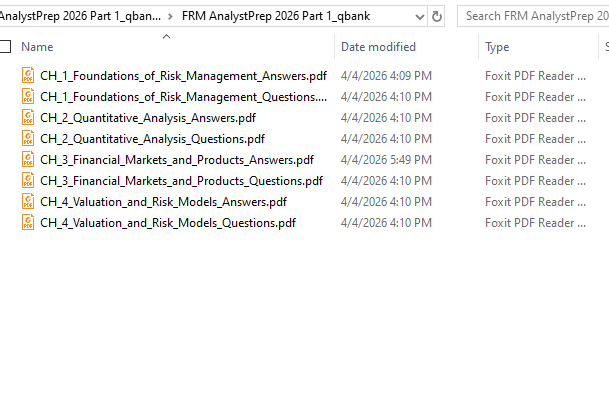The image size is (609, 405).
Task: Collapse the sort indicator arrow above Name column
Action: [x=166, y=36]
